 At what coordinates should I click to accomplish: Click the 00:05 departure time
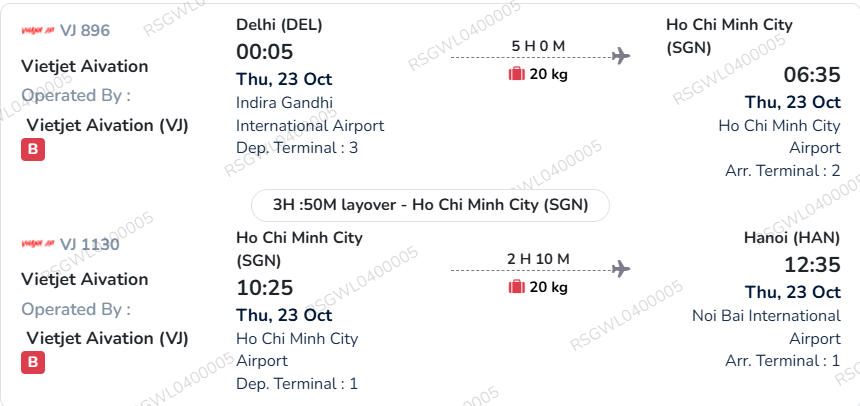[x=265, y=52]
